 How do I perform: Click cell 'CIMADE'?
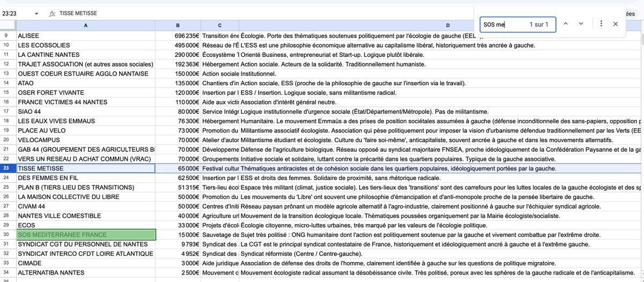pos(86,263)
